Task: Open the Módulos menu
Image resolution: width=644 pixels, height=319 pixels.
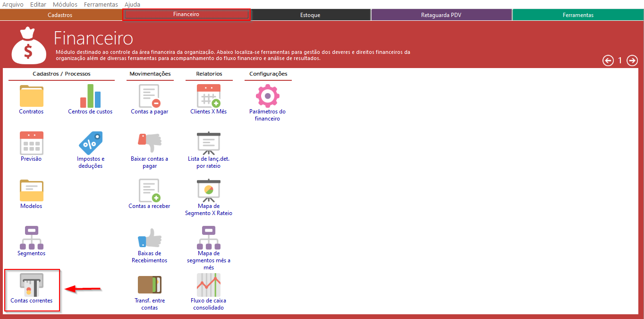Action: coord(65,4)
